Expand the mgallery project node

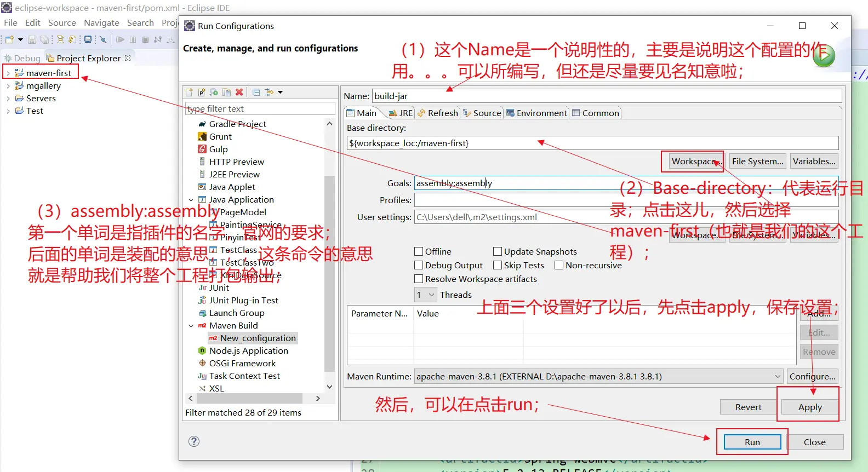8,86
